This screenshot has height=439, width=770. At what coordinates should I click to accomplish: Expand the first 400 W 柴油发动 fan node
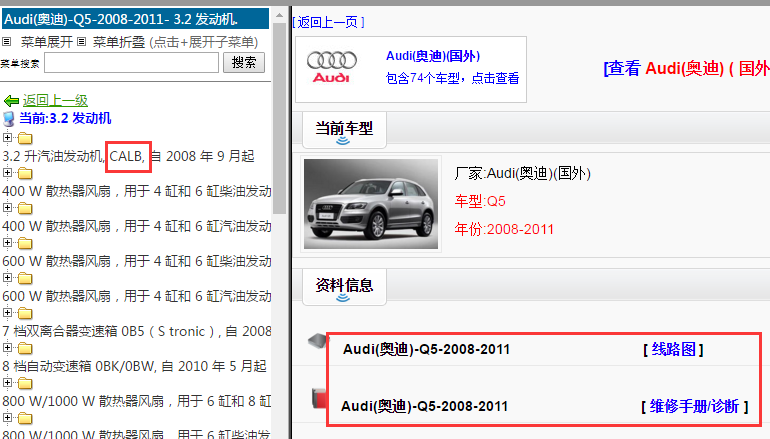click(7, 172)
